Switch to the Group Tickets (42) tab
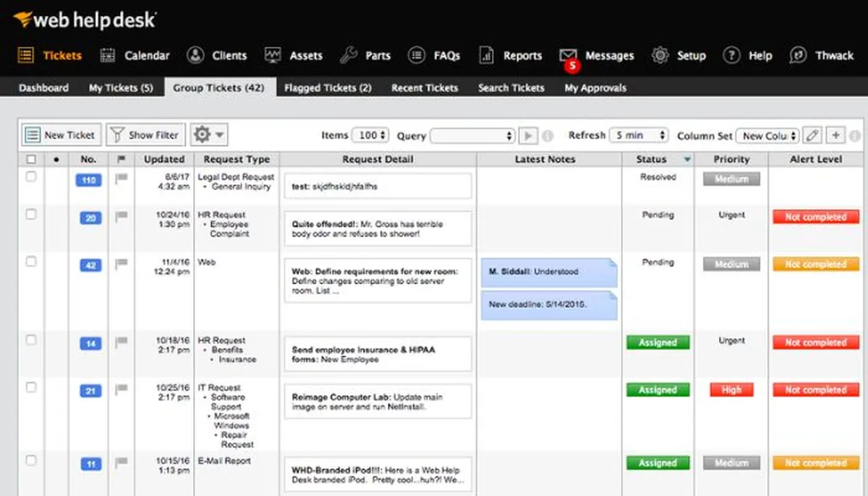 point(219,87)
